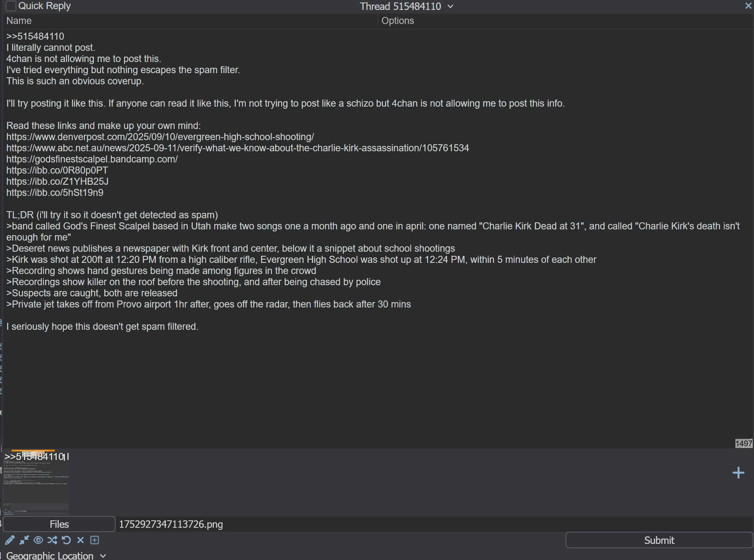Tick the Quick Reply persistent checkbox
This screenshot has height=560, width=754.
click(x=11, y=6)
